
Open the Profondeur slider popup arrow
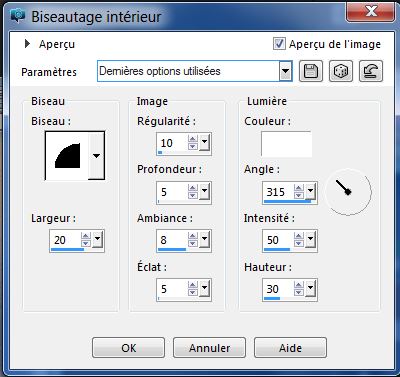tap(204, 191)
